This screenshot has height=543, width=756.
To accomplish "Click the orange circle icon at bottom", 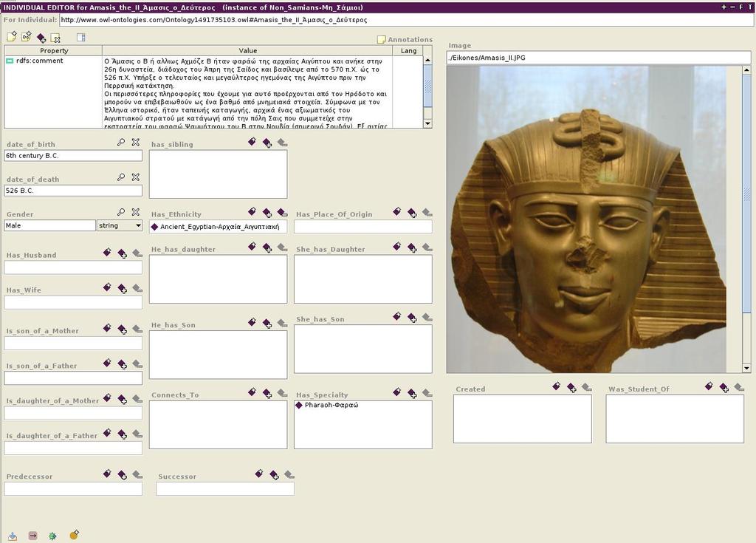I will pyautogui.click(x=74, y=535).
